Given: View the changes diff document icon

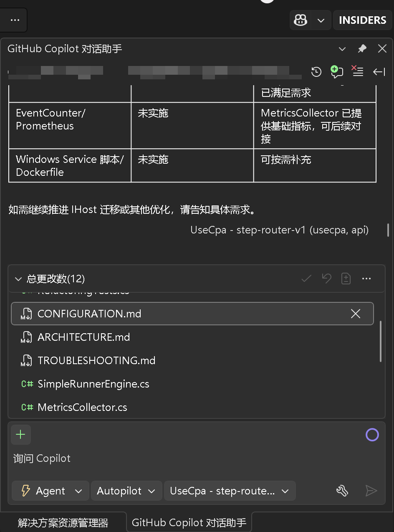Looking at the screenshot, I should [x=346, y=279].
